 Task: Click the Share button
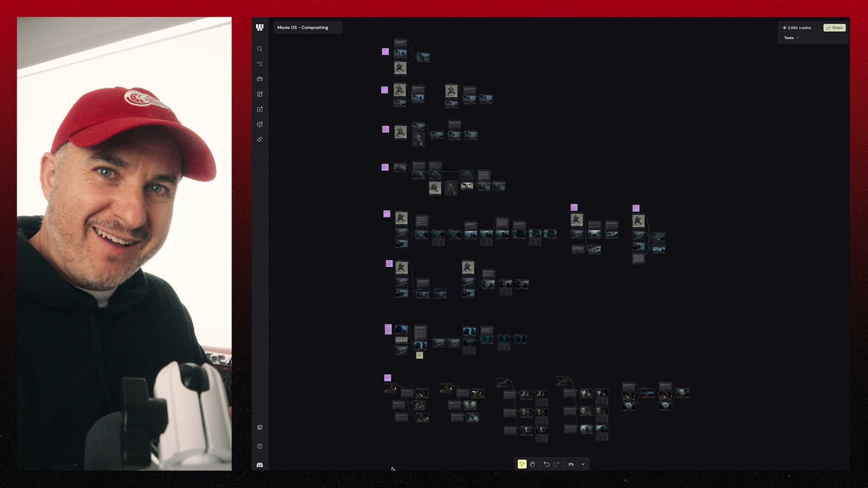pos(834,28)
